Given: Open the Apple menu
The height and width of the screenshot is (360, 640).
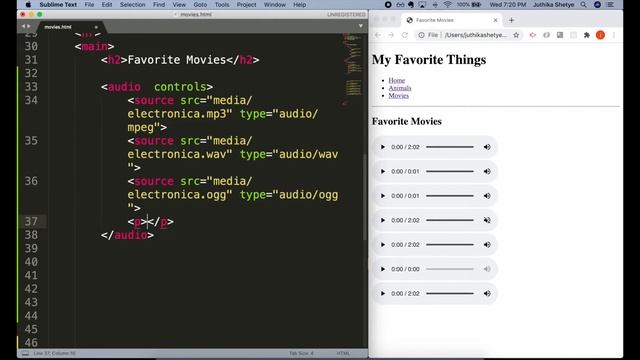Looking at the screenshot, I should pyautogui.click(x=28, y=4).
